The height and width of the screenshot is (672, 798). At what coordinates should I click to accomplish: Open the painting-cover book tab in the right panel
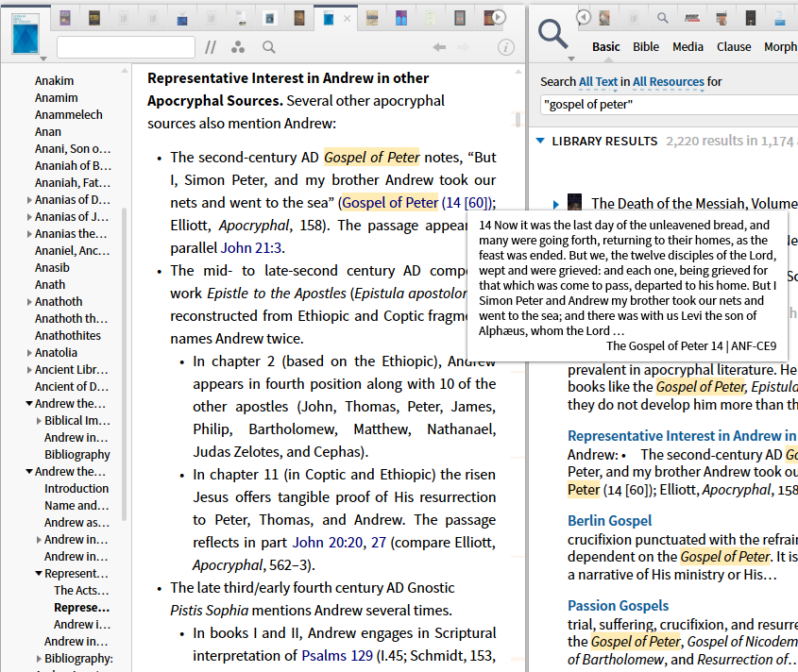(x=604, y=18)
